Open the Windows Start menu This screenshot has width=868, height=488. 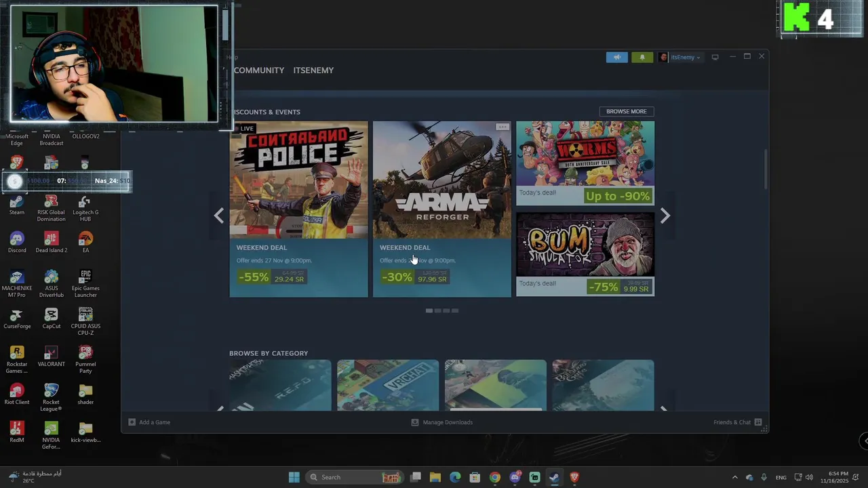[x=294, y=477]
